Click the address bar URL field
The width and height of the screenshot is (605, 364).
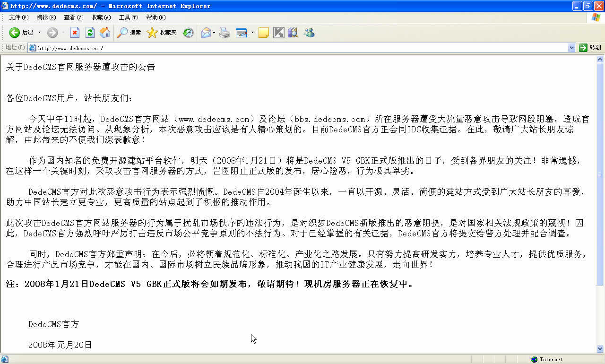pos(302,48)
